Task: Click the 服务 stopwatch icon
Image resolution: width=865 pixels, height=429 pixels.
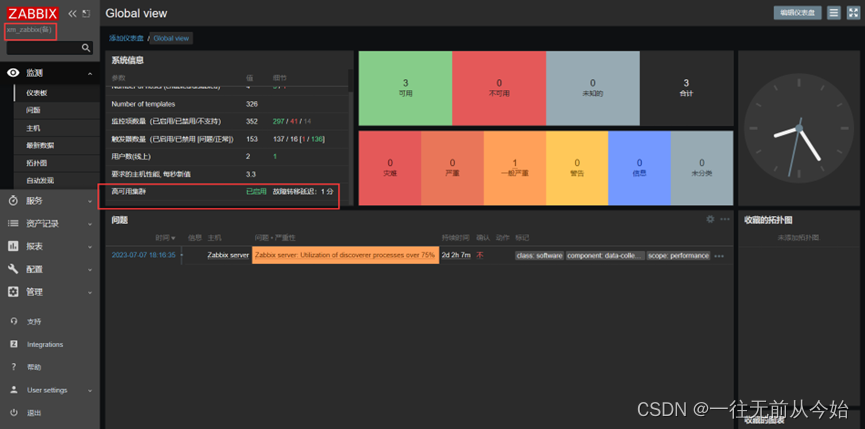Action: pyautogui.click(x=14, y=201)
